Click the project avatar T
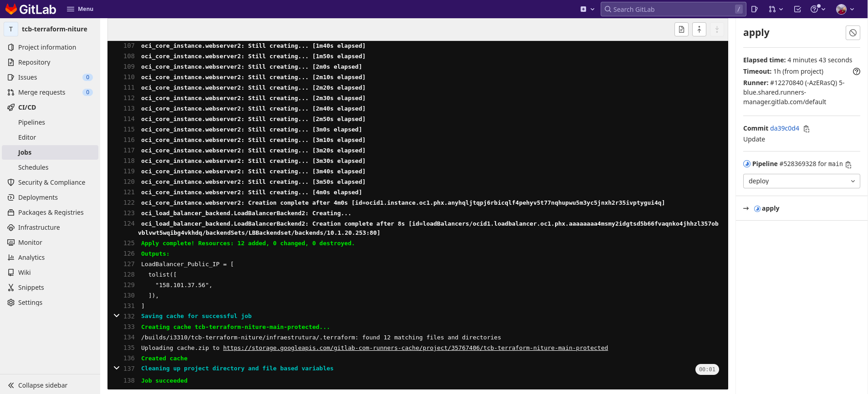 (x=11, y=29)
